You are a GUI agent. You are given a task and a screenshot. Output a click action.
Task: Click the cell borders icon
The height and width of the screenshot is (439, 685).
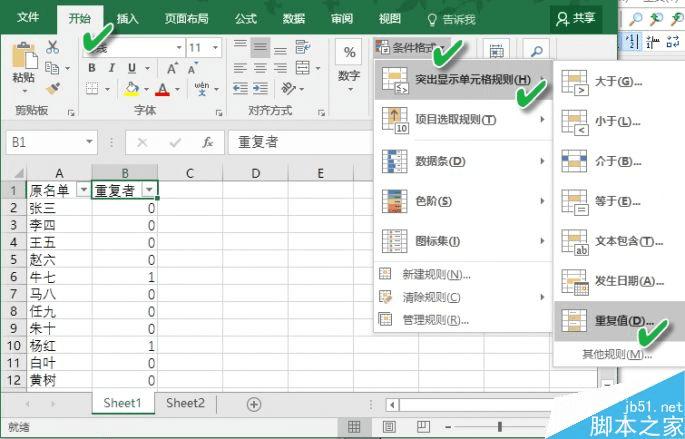click(92, 89)
